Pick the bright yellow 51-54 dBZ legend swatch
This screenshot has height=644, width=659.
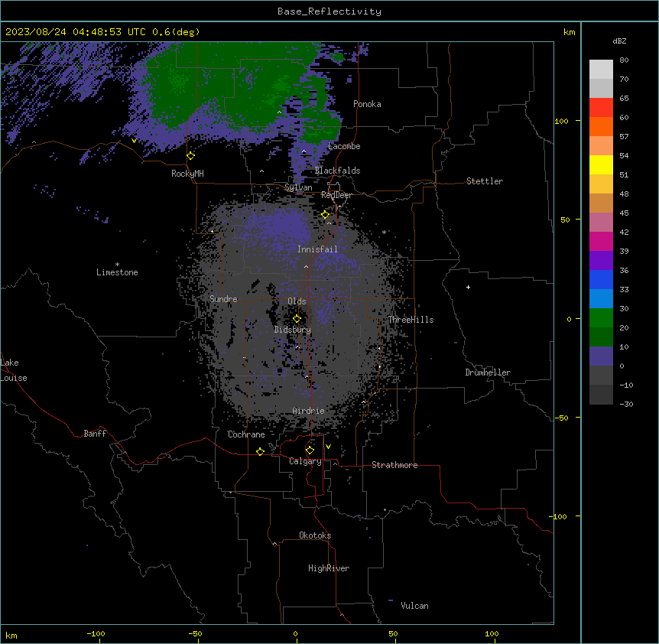pos(601,164)
